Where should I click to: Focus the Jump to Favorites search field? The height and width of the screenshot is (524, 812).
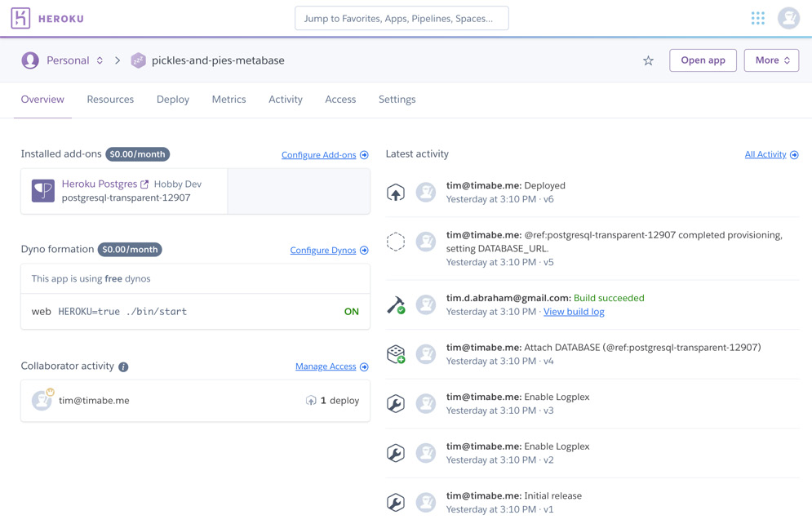pyautogui.click(x=402, y=18)
